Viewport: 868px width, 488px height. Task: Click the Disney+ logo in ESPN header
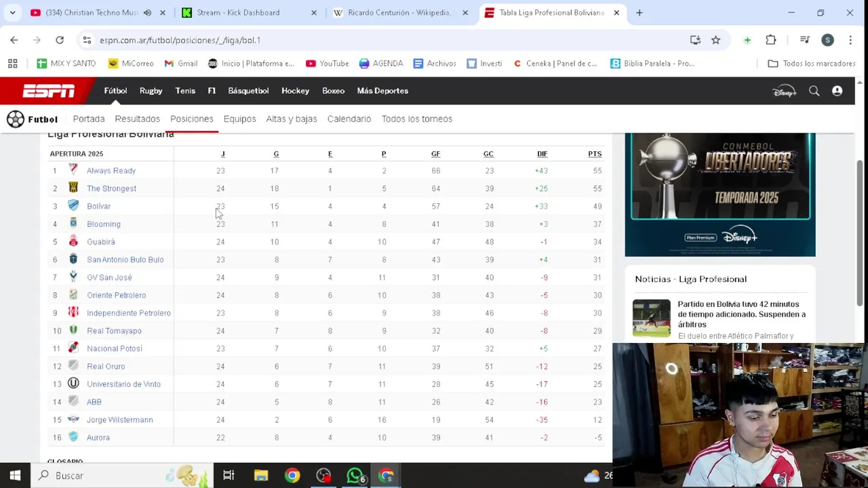(785, 91)
